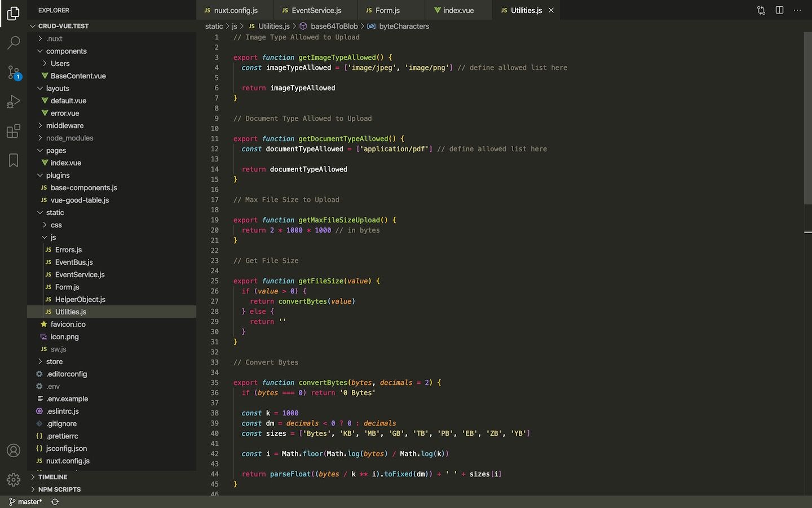Image resolution: width=812 pixels, height=508 pixels.
Task: Open HelperObject.js in the explorer
Action: [80, 299]
